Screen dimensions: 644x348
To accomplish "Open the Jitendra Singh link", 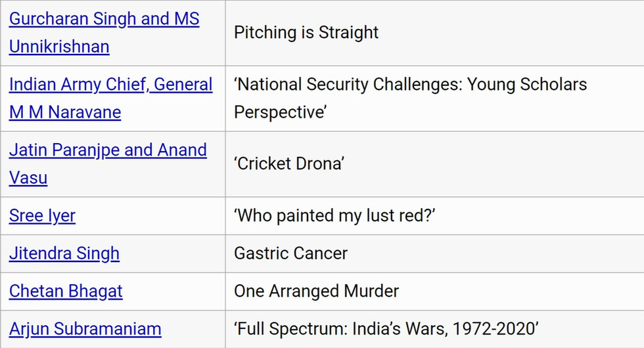I will click(x=64, y=253).
